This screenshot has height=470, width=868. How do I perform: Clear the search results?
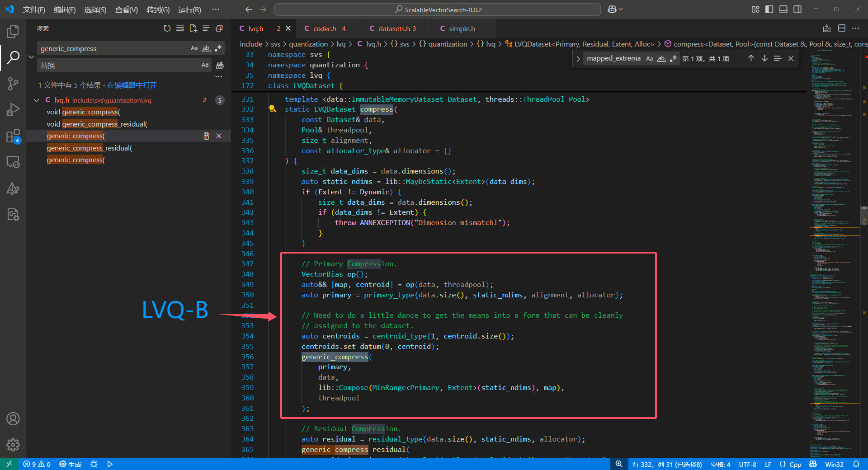tap(180, 28)
